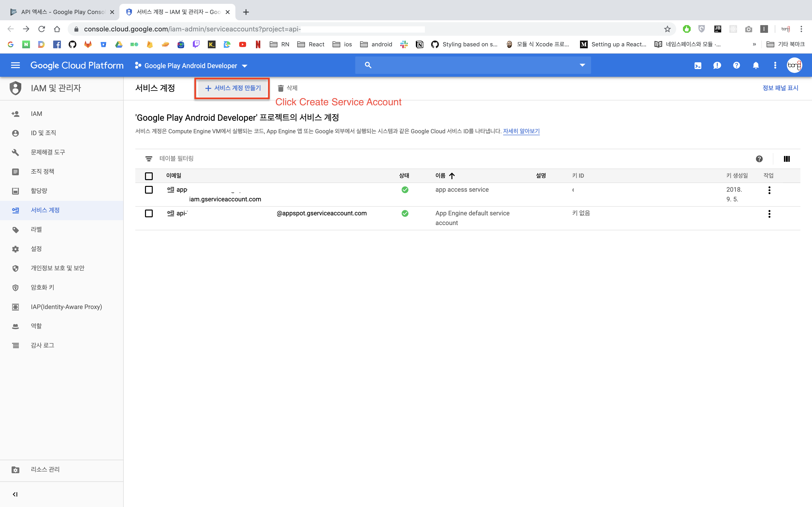Tick the App Engine default service account checkbox
The width and height of the screenshot is (812, 507).
point(149,213)
